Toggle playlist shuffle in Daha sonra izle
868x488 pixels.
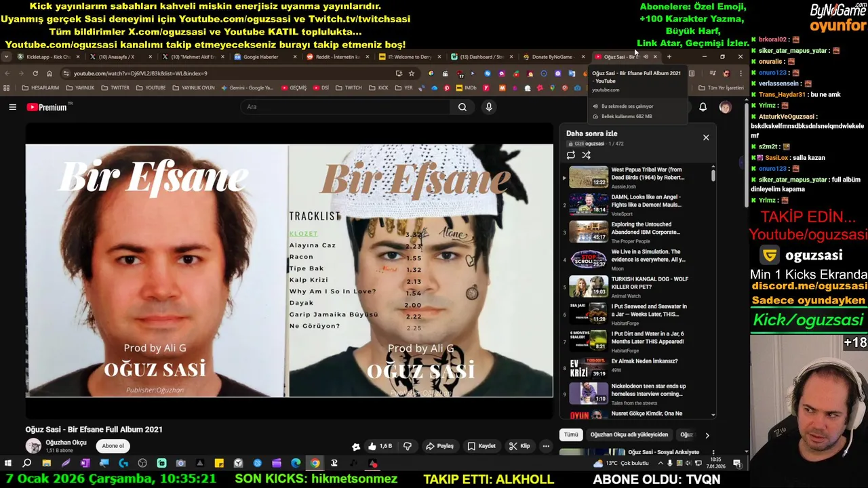(x=587, y=155)
